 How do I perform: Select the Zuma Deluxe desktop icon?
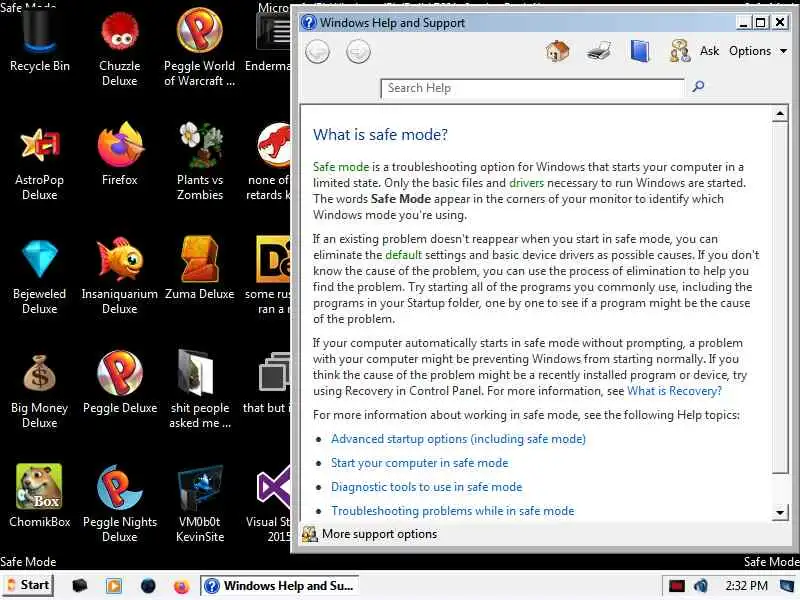click(x=199, y=268)
